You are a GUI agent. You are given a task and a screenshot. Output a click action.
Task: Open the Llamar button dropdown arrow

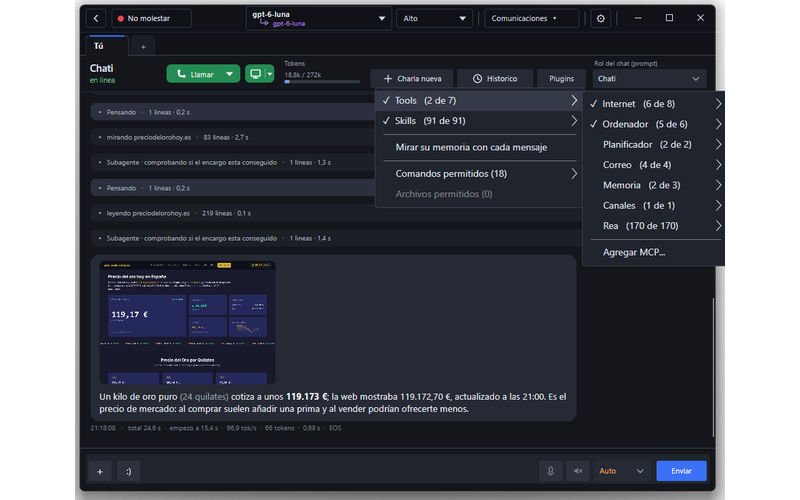[x=230, y=74]
